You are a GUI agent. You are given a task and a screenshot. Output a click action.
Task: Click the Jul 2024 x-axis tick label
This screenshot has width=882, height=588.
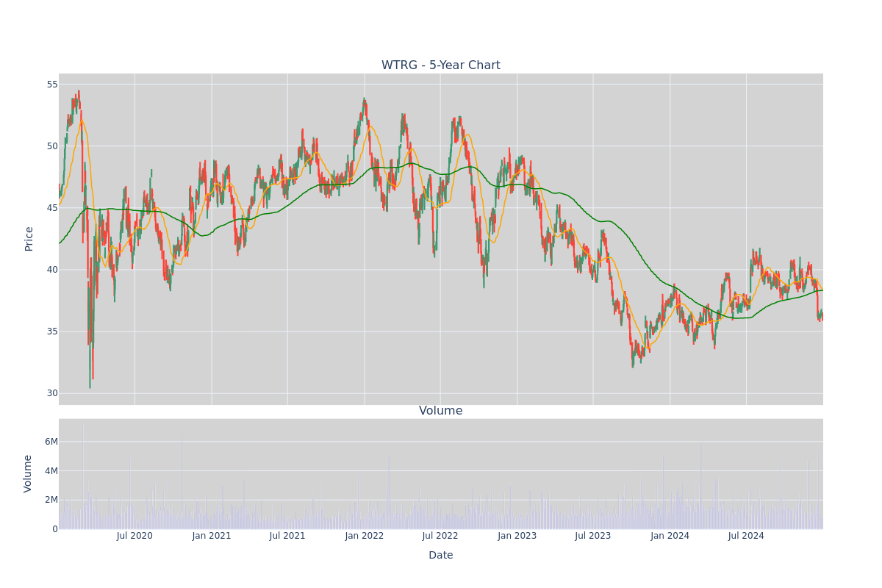click(x=746, y=536)
